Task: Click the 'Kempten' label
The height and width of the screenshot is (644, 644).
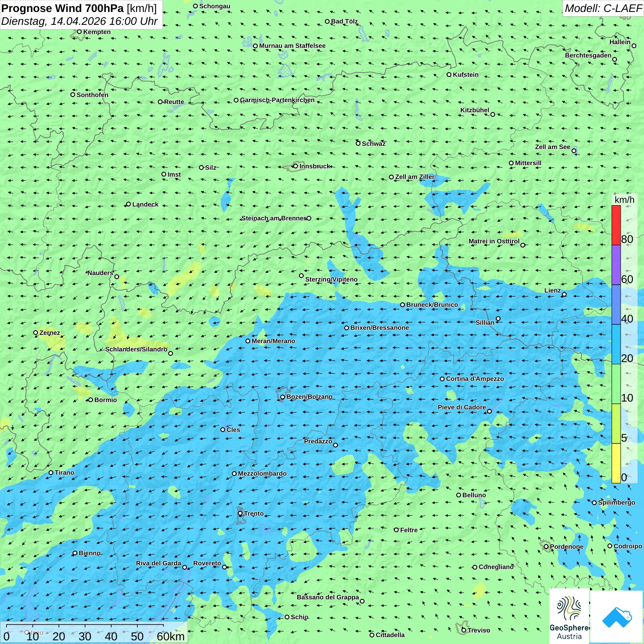Action: (x=97, y=32)
